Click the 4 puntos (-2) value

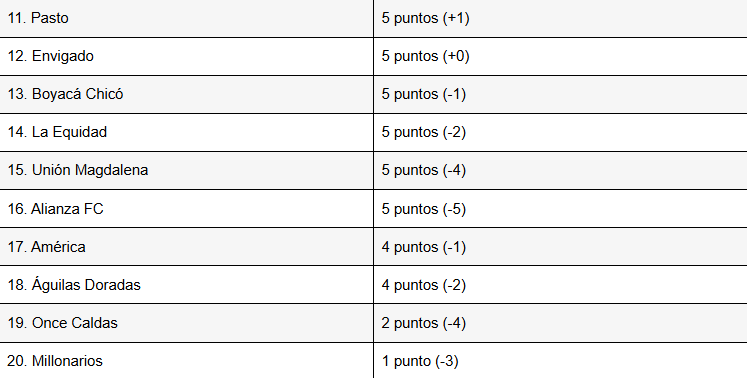(x=424, y=285)
